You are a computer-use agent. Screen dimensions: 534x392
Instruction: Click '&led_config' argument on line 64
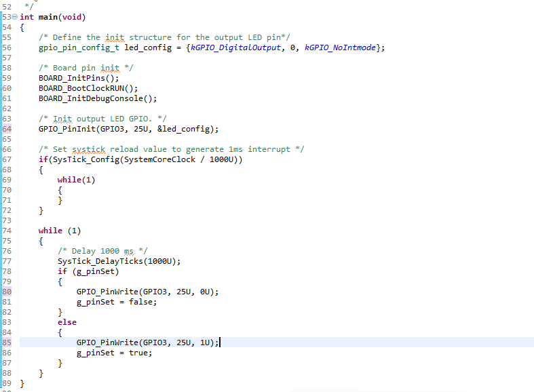[183, 130]
